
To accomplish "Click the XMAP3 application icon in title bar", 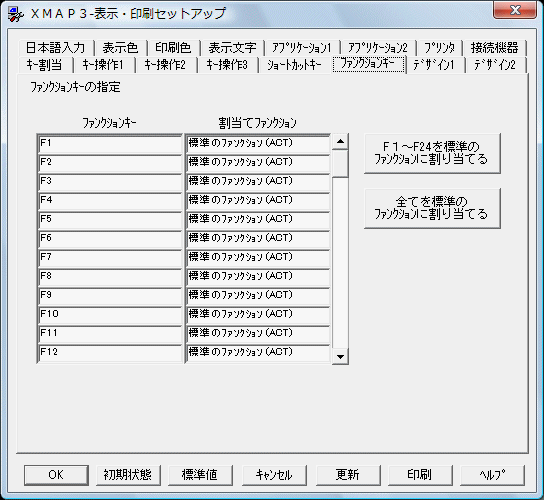I will pyautogui.click(x=16, y=15).
